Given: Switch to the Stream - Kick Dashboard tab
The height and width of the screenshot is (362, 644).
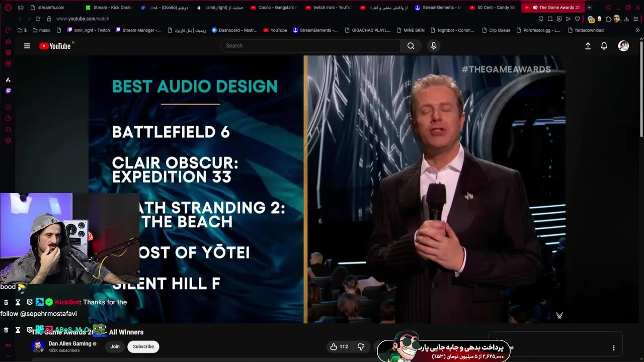Looking at the screenshot, I should (x=109, y=8).
